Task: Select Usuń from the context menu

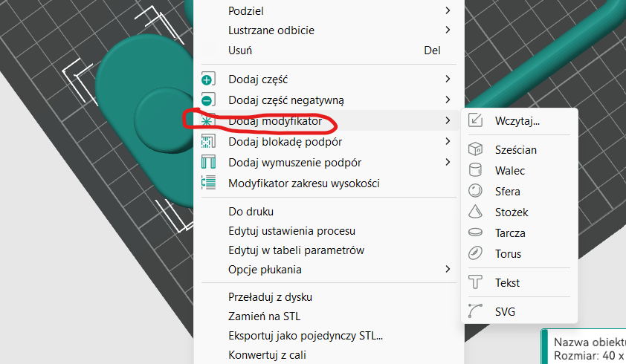Action: pyautogui.click(x=240, y=51)
